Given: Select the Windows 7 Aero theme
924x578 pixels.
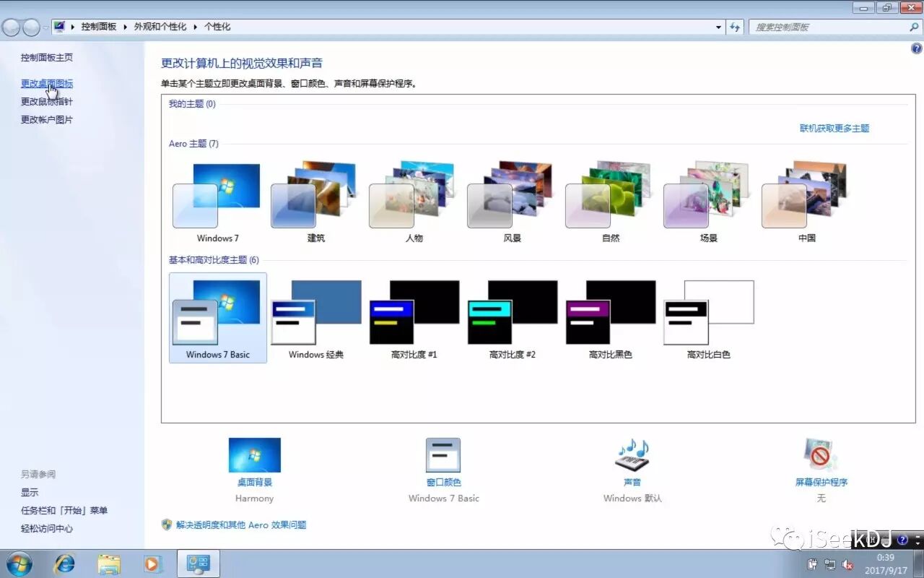Looking at the screenshot, I should (x=217, y=202).
